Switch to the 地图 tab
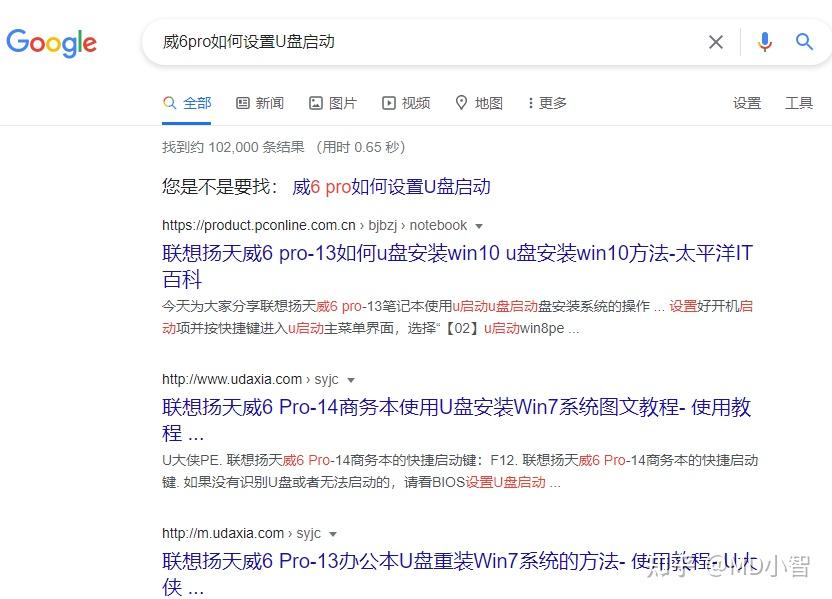This screenshot has height=599, width=832. click(479, 103)
